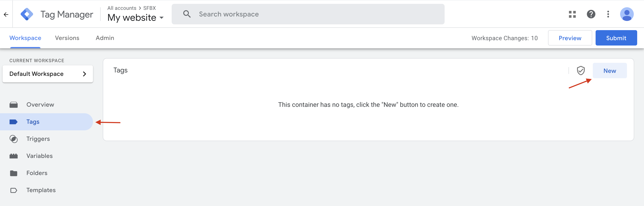Image resolution: width=644 pixels, height=206 pixels.
Task: Open the Google apps grid icon
Action: 572,14
